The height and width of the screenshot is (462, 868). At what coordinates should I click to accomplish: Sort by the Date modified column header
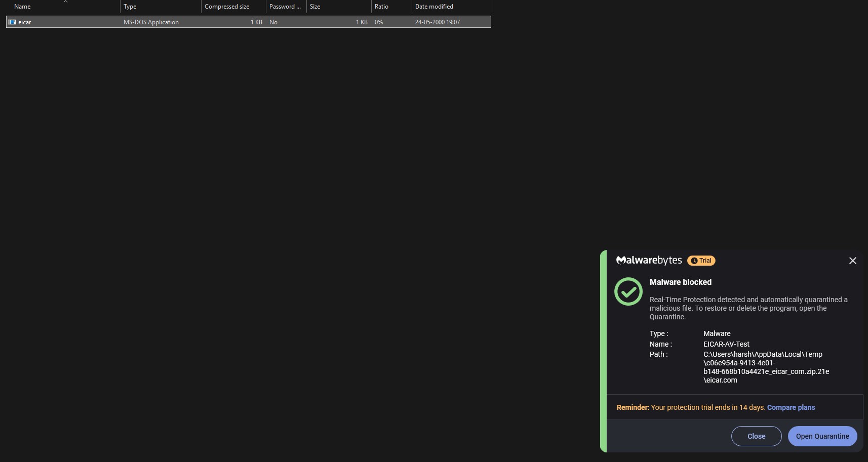(452, 7)
